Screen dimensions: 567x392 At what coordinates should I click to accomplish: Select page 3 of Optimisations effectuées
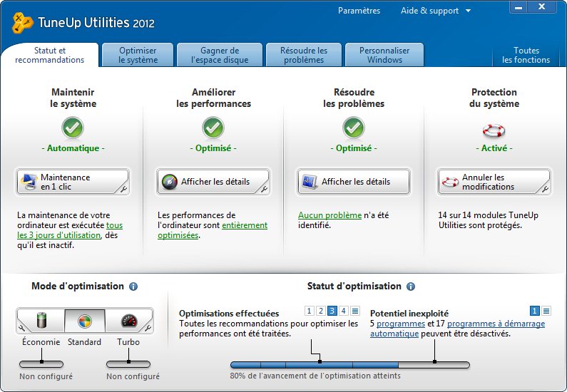pos(332,311)
